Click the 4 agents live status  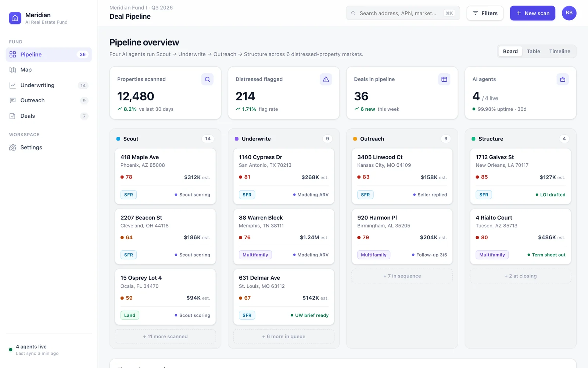click(x=31, y=347)
